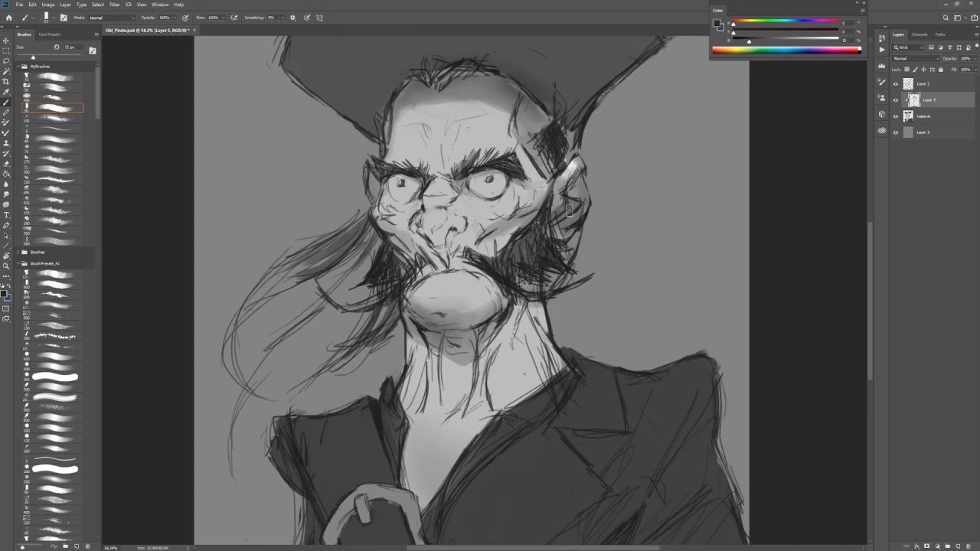
Task: Reset brush size with circular arrow icon
Action: click(x=57, y=47)
